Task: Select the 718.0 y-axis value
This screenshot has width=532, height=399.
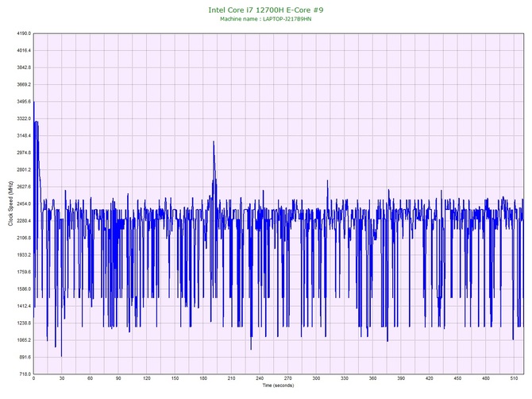Action: 25,374
